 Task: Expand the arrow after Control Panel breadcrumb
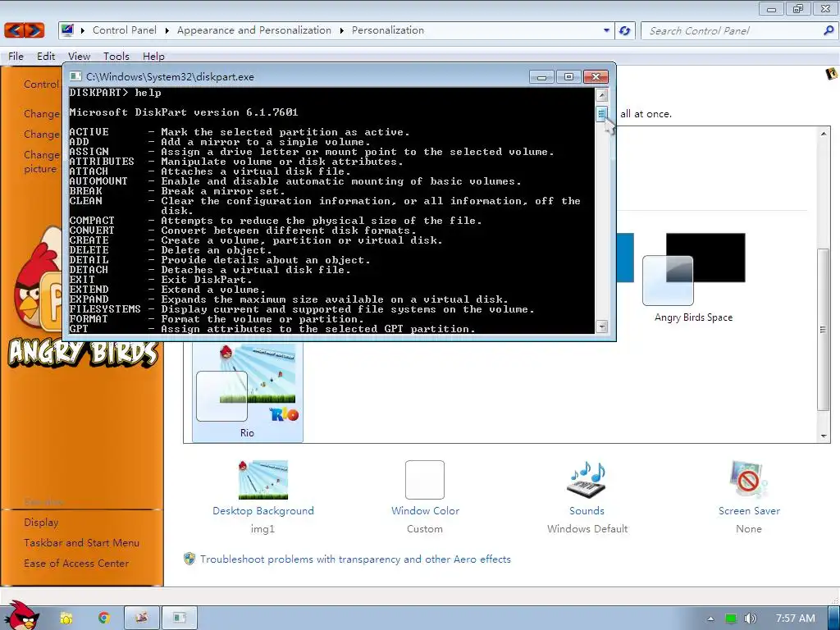point(167,30)
